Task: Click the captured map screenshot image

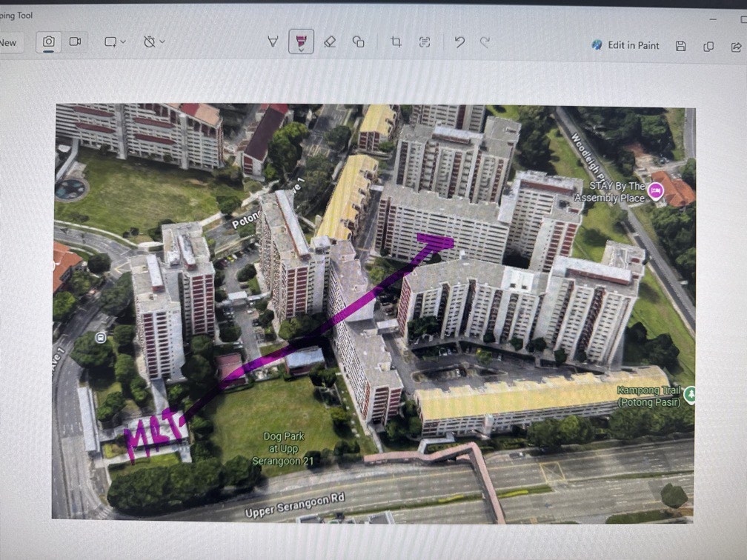Action: (x=373, y=313)
